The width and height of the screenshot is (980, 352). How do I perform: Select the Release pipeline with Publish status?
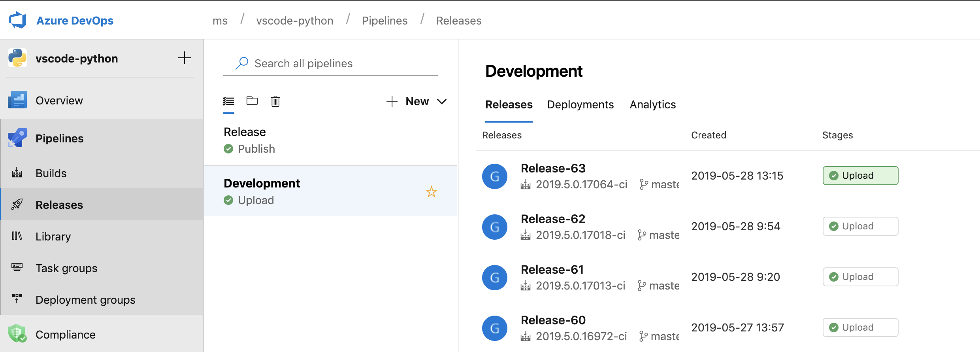tap(330, 140)
